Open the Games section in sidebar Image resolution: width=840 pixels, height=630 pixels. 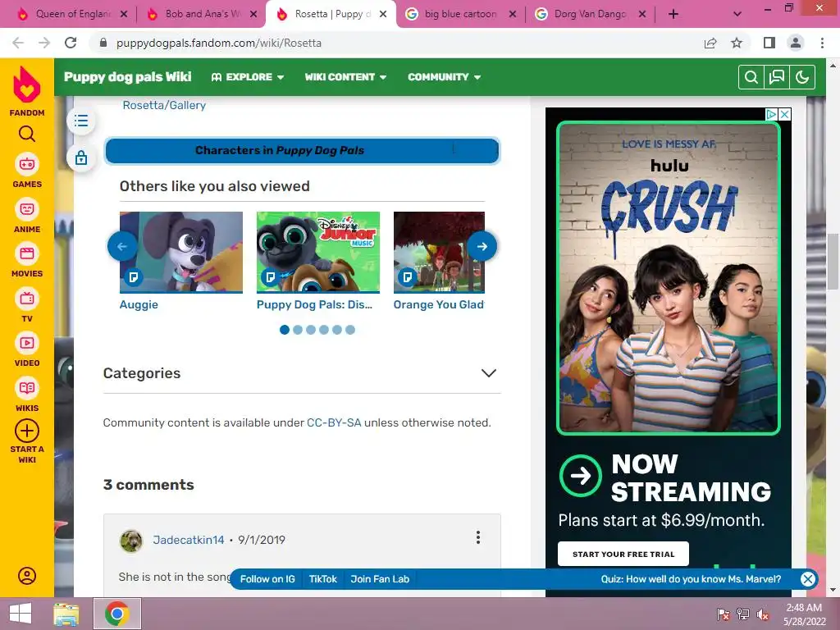27,171
